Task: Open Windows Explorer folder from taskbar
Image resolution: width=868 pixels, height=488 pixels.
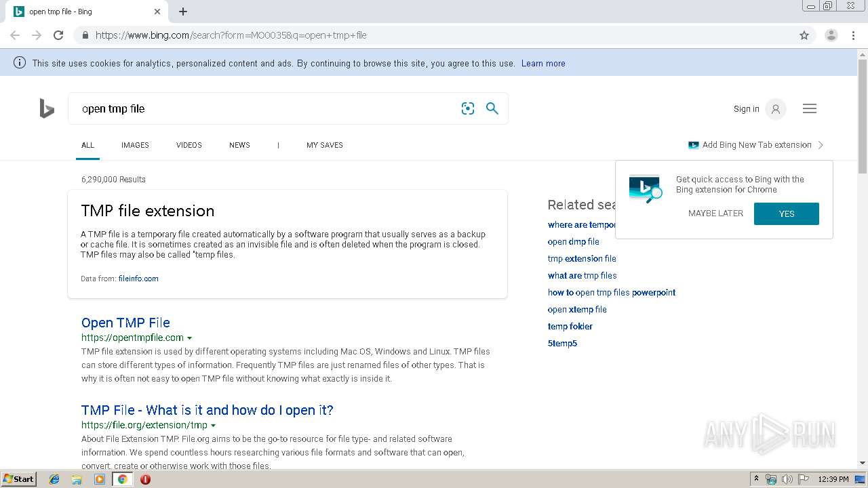Action: (77, 479)
